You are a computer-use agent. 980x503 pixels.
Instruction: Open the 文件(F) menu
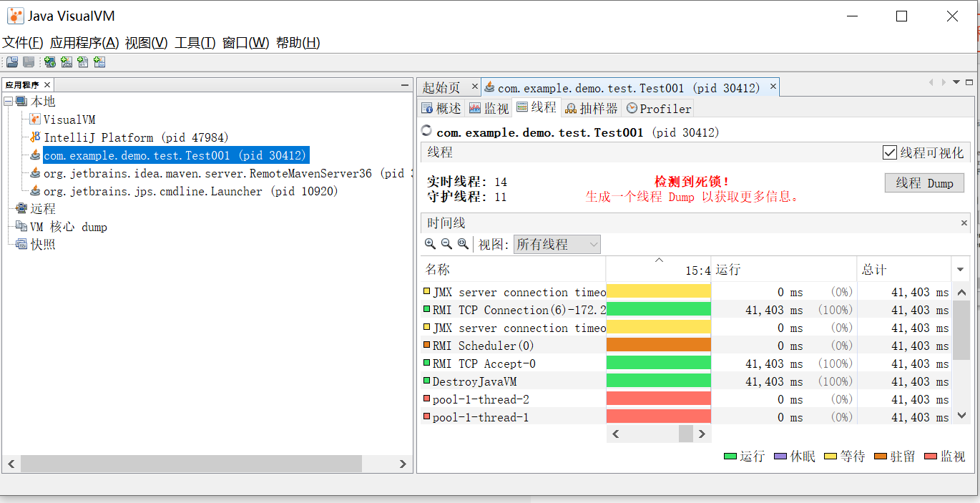point(23,43)
